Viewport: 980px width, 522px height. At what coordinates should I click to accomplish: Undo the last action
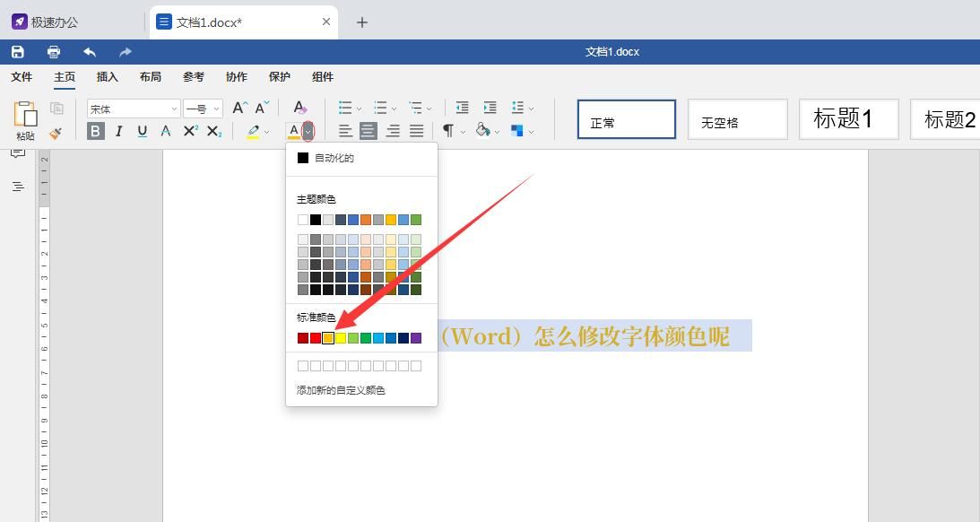(x=89, y=51)
